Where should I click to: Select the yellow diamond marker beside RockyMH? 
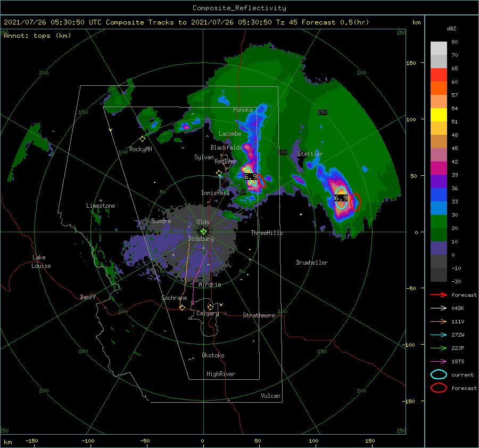[142, 139]
